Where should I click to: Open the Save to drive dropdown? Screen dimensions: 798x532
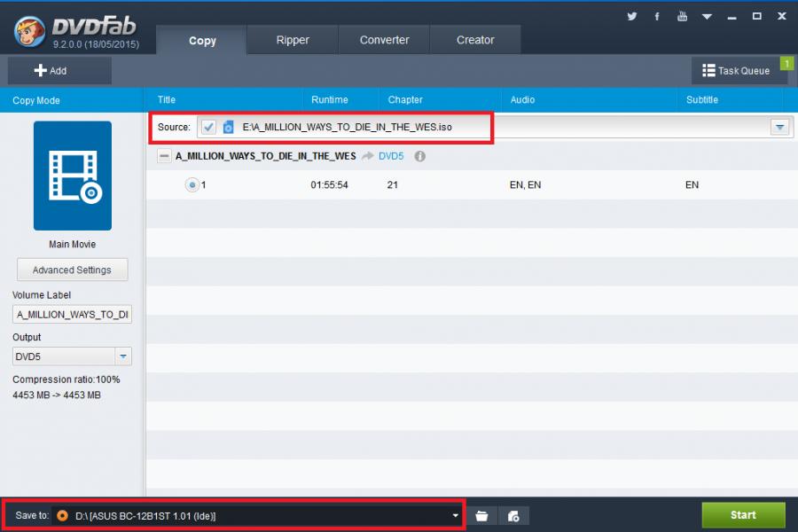[x=455, y=516]
